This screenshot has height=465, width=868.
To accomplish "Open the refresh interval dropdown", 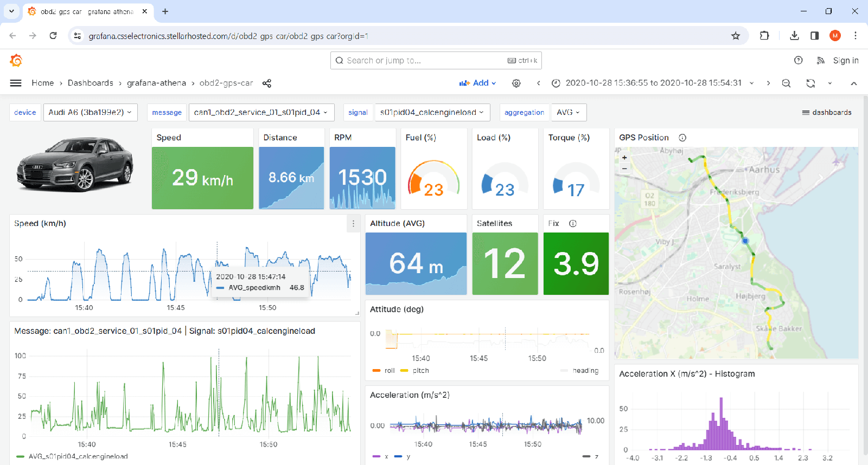I will pyautogui.click(x=829, y=83).
